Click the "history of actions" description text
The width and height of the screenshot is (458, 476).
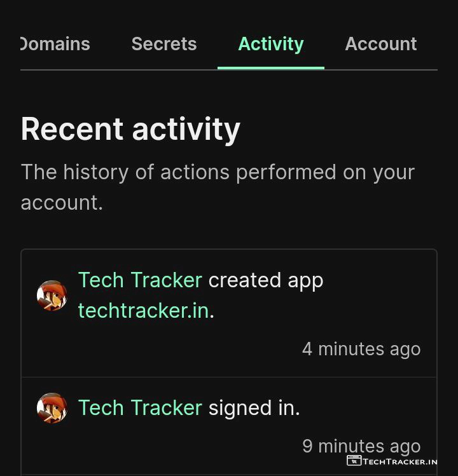click(x=218, y=172)
